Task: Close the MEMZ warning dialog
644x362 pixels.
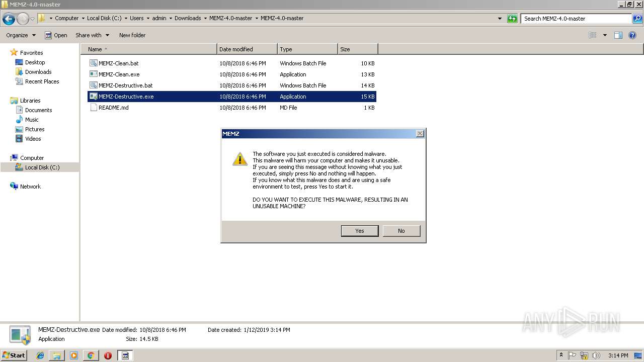Action: (420, 134)
